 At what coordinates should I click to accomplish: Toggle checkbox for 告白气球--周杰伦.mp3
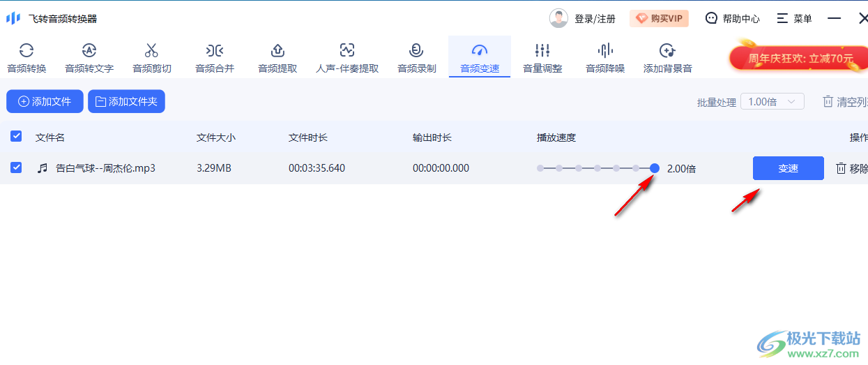click(x=16, y=167)
